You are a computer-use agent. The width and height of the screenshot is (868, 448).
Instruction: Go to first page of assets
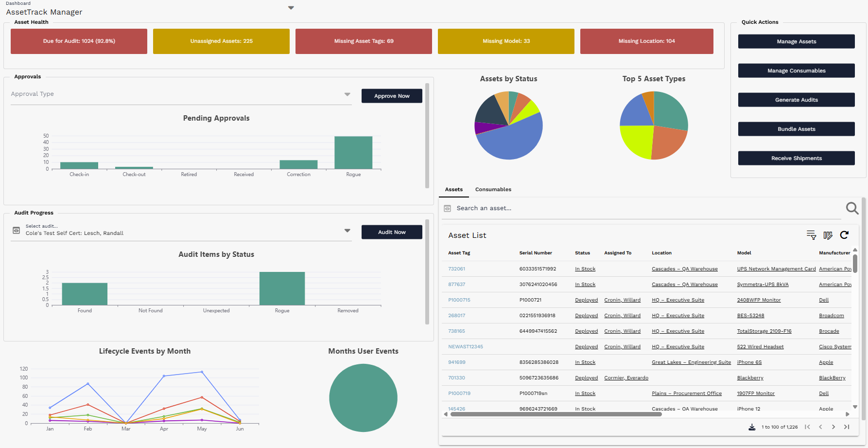click(807, 427)
